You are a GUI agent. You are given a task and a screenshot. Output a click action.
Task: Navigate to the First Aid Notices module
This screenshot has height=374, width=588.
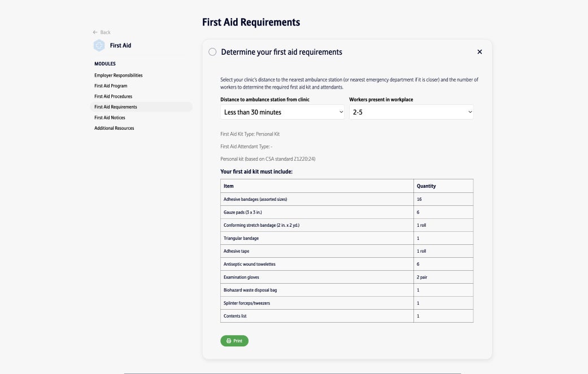(x=110, y=117)
